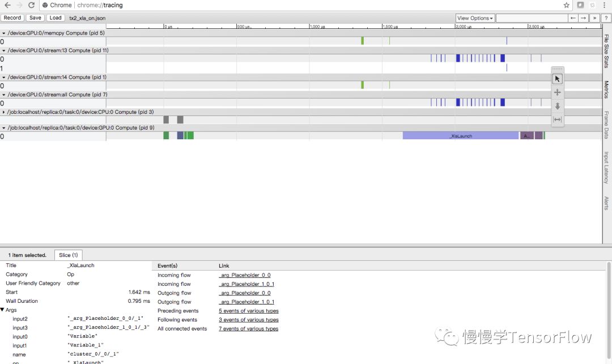Click the '1 item selected.' label
The image size is (612, 364).
point(27,255)
